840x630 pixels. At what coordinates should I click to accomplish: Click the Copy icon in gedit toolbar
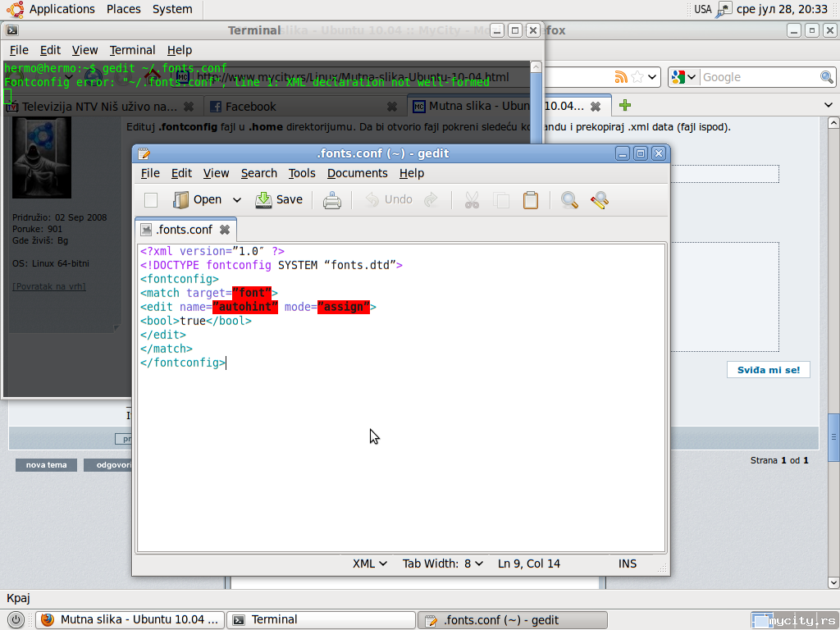tap(501, 200)
